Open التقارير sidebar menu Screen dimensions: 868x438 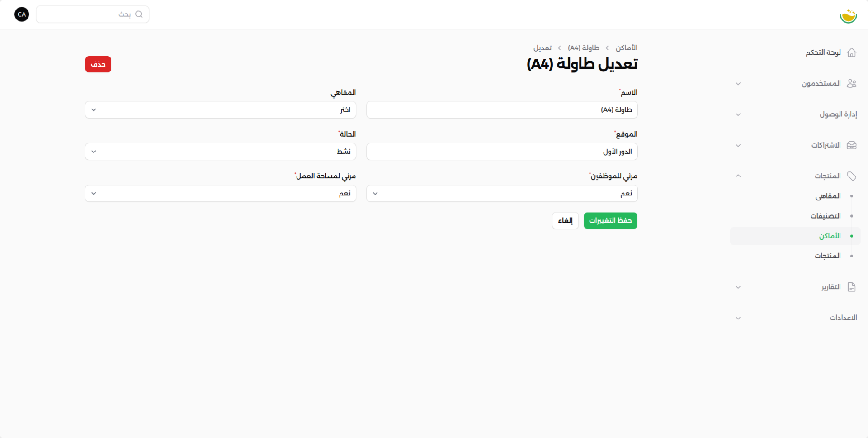click(831, 287)
